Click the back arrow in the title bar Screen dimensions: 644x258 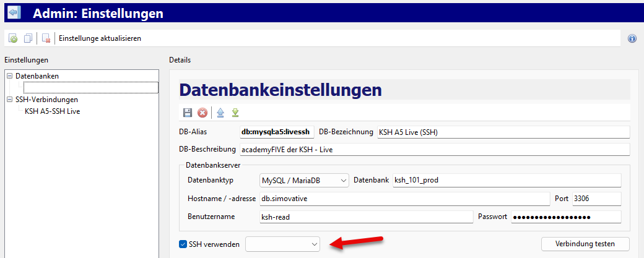click(x=12, y=12)
